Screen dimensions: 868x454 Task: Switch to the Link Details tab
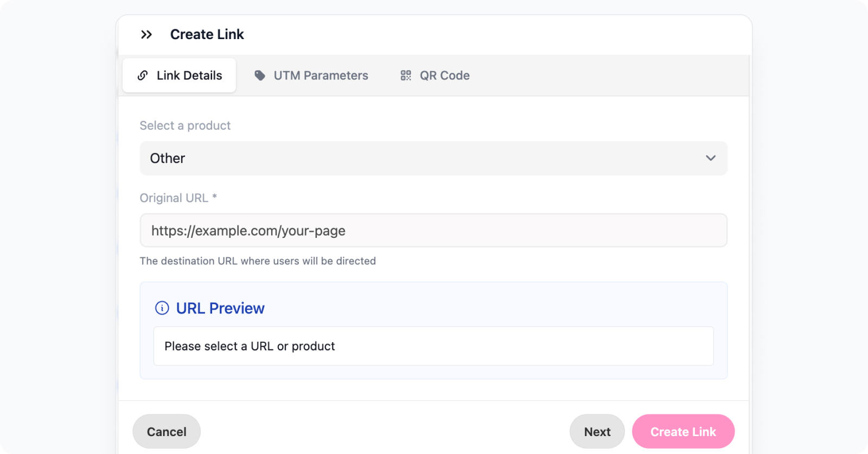(179, 75)
